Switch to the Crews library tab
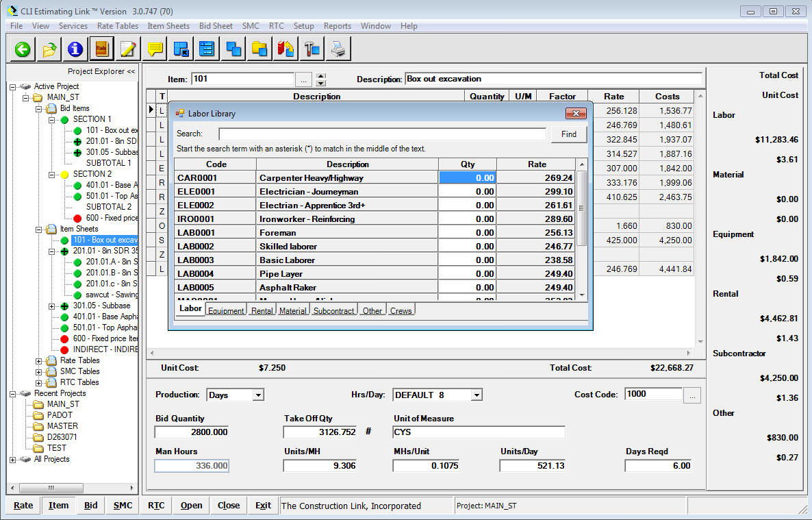Viewport: 812px width, 520px height. tap(401, 311)
